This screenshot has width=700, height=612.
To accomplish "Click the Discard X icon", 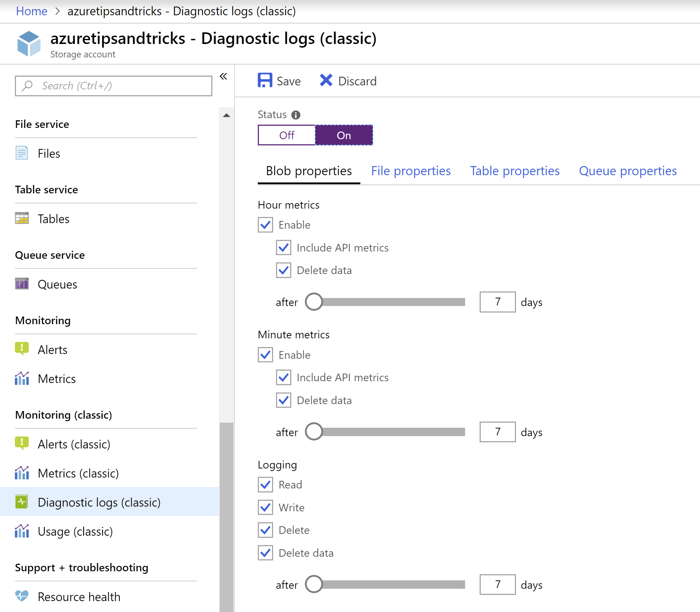I will pos(326,80).
